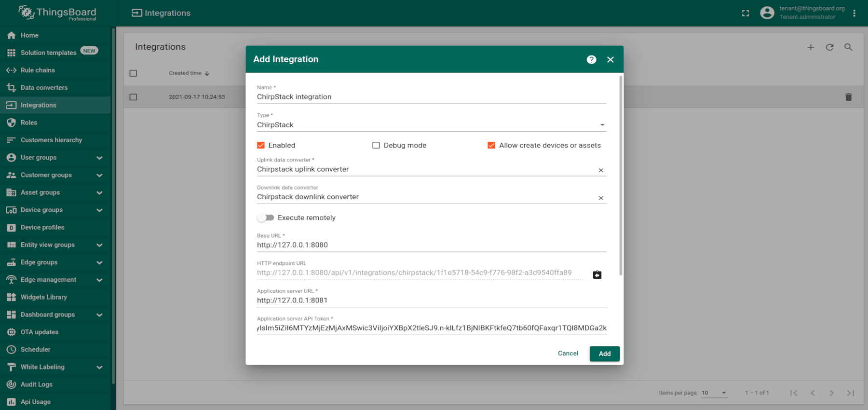Click the add integration plus icon
The image size is (868, 410).
pos(811,47)
